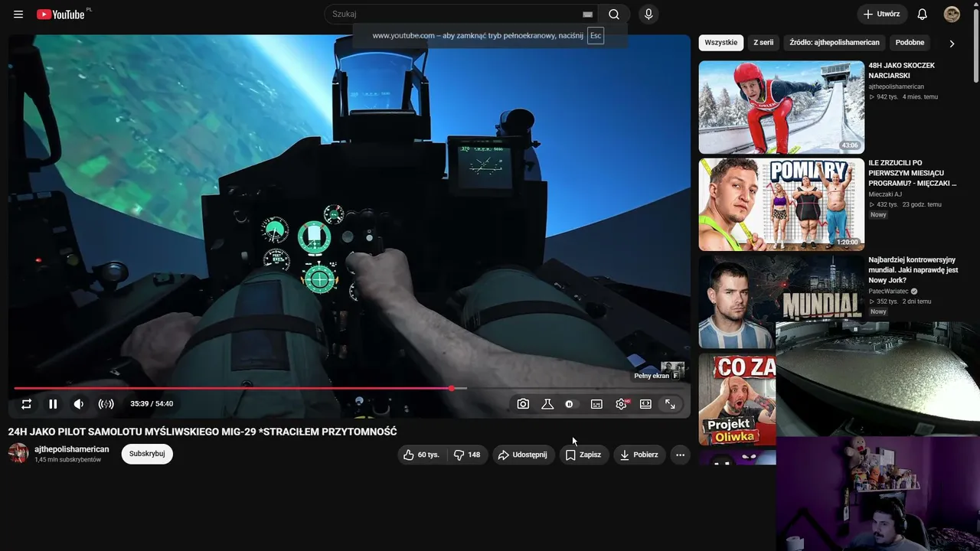
Task: Click the Pobierz download button
Action: pos(639,455)
